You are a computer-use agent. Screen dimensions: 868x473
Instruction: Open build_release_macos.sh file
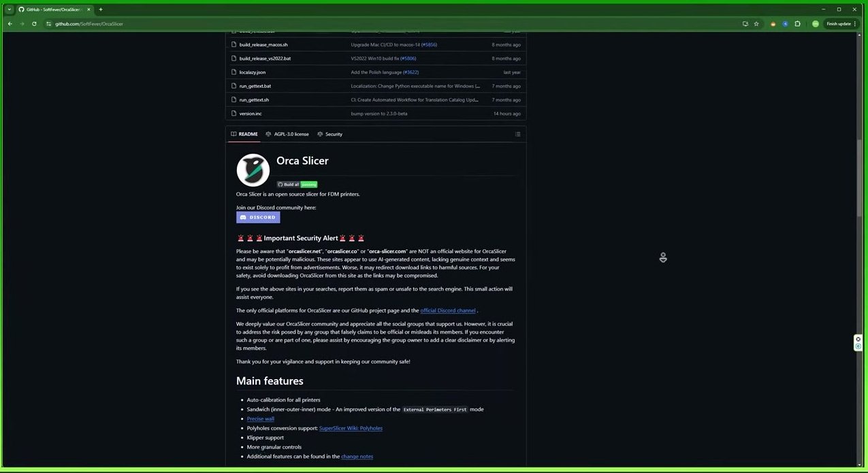click(x=263, y=45)
